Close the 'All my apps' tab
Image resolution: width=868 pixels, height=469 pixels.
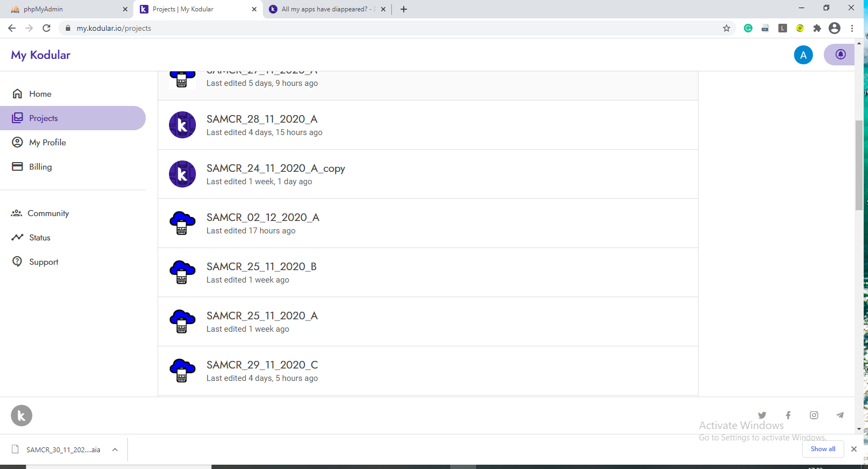tap(383, 9)
